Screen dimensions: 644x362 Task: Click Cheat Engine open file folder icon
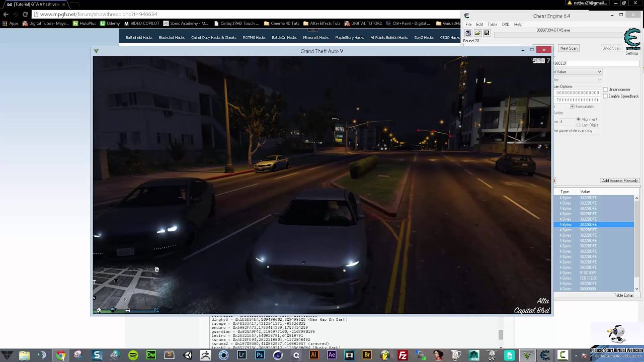pos(477,33)
